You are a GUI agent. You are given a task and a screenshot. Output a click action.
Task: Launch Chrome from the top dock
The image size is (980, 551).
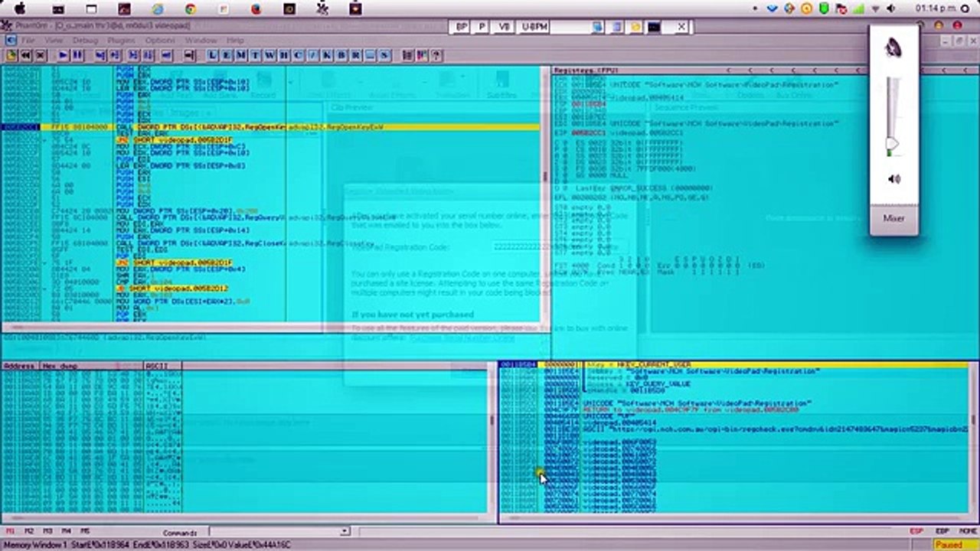coord(190,9)
